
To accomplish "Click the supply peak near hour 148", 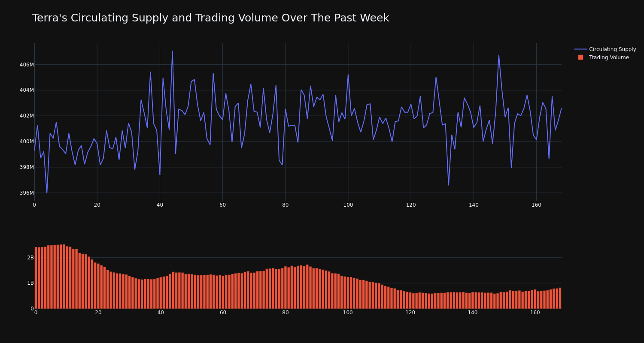I will [498, 55].
